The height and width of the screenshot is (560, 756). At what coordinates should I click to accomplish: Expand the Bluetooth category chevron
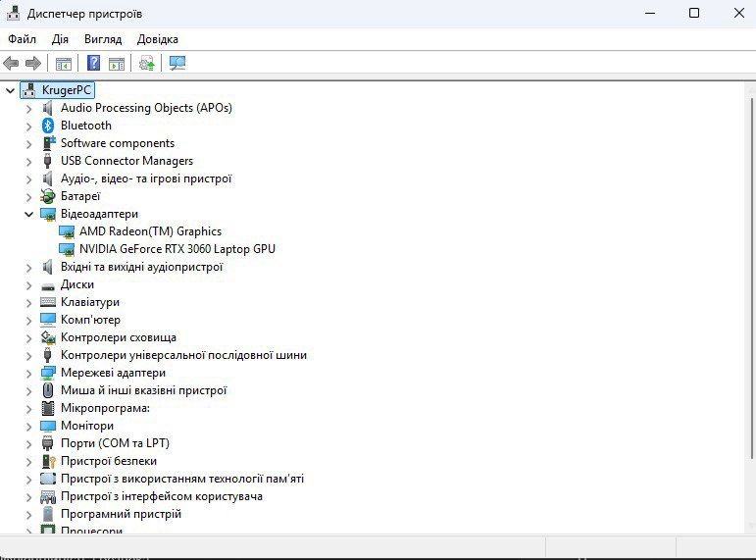click(x=29, y=127)
